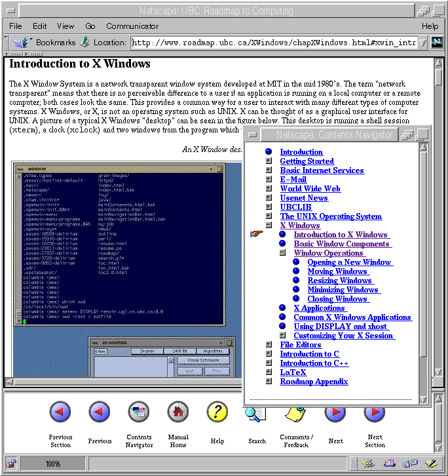The width and height of the screenshot is (448, 476).
Task: Collapse the X Windows tree node
Action: 269,225
